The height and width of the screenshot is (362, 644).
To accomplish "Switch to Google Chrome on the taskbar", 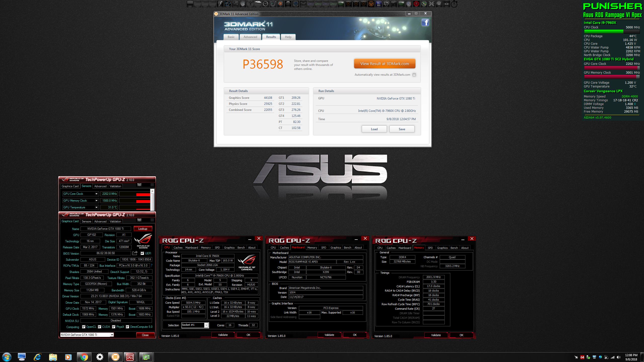I will click(84, 357).
